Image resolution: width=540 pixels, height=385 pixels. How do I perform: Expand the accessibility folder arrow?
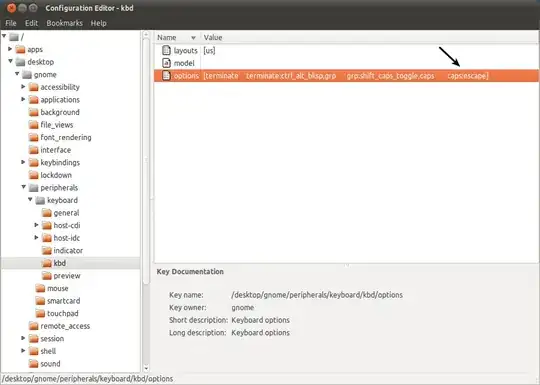[23, 86]
